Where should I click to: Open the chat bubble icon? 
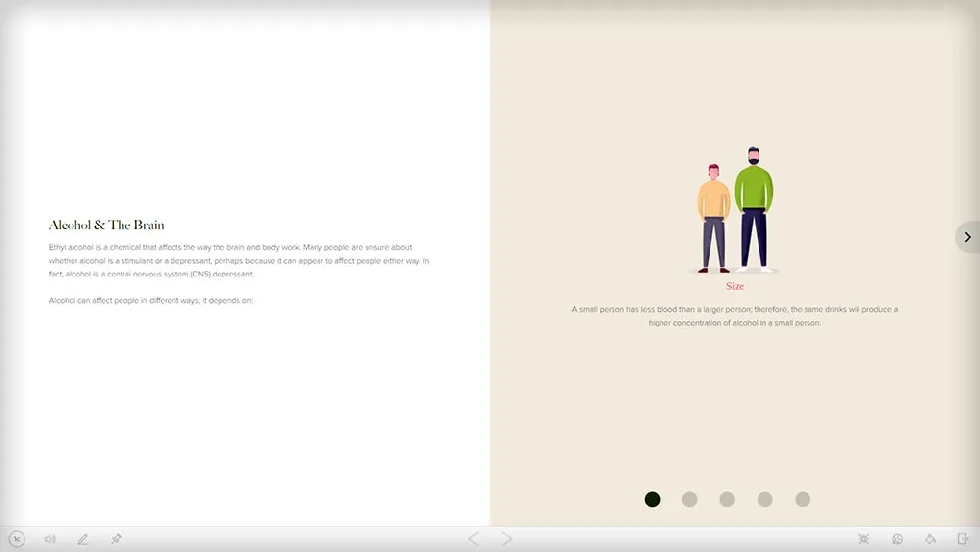(897, 539)
